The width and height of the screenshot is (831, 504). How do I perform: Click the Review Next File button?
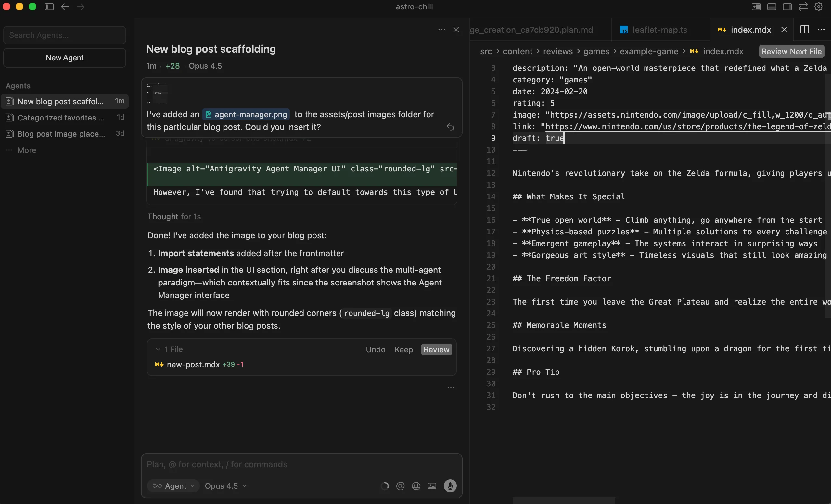(792, 51)
